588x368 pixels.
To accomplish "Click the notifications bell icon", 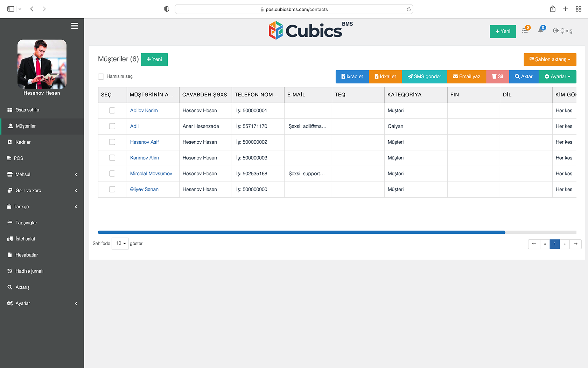I will point(540,30).
